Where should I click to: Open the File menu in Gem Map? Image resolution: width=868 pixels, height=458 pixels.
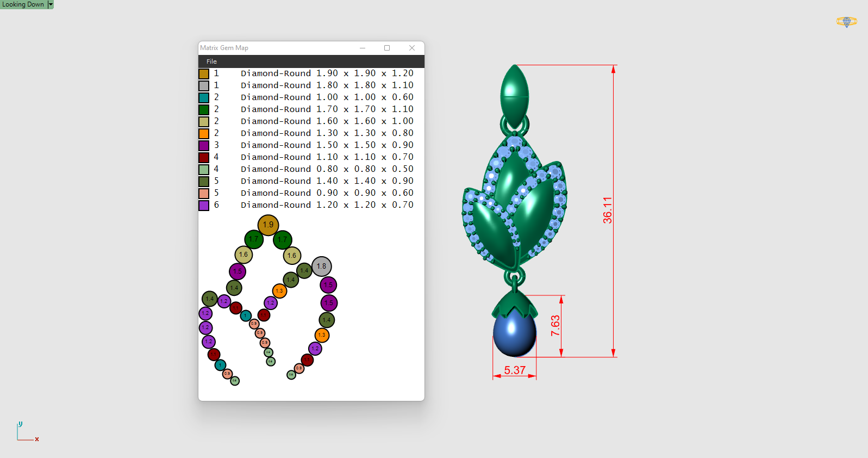click(211, 61)
